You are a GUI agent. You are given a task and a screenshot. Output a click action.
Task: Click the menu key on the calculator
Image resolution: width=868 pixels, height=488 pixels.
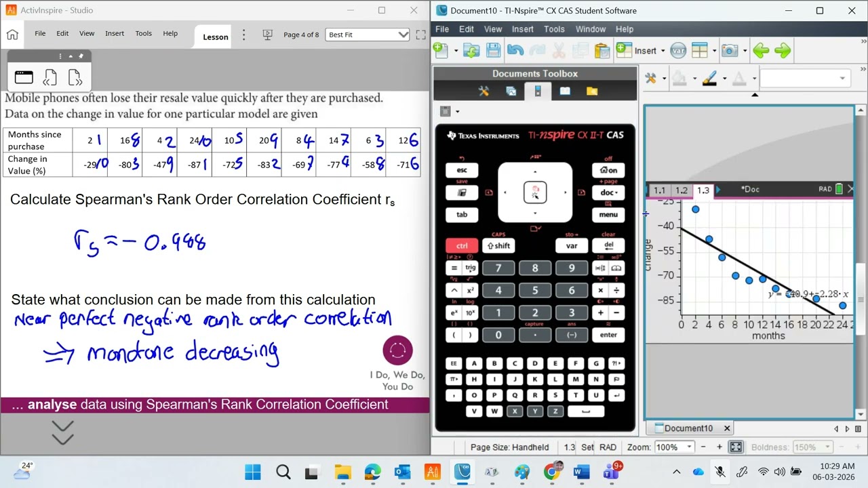[608, 214]
